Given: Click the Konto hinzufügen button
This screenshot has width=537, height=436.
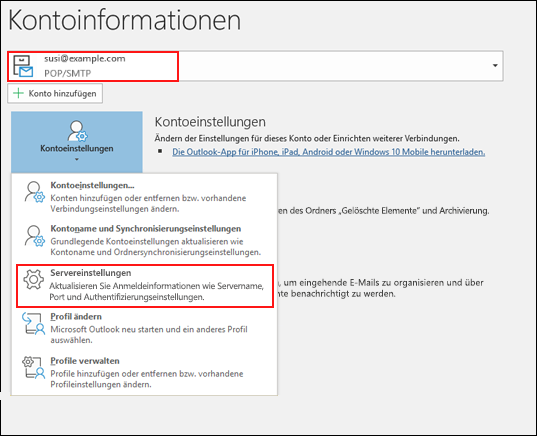Looking at the screenshot, I should coord(55,94).
